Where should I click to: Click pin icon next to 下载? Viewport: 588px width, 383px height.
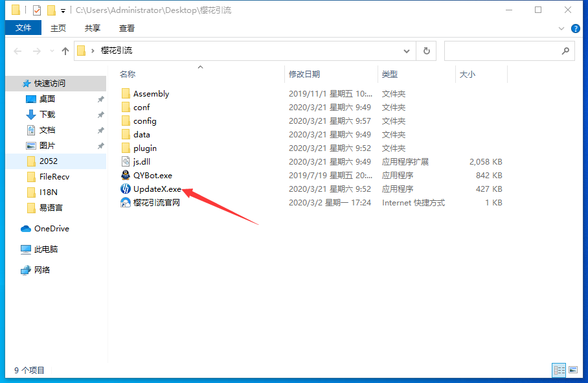100,115
